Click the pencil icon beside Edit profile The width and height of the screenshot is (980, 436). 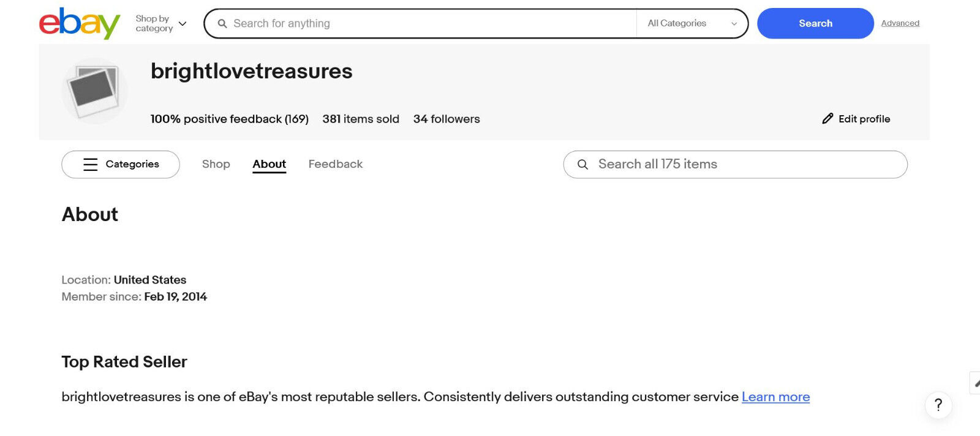click(827, 119)
